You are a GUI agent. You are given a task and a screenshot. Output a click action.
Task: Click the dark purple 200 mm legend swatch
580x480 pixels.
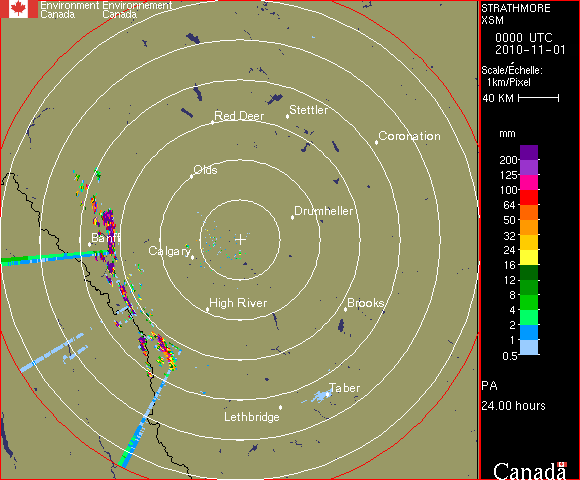coord(529,152)
